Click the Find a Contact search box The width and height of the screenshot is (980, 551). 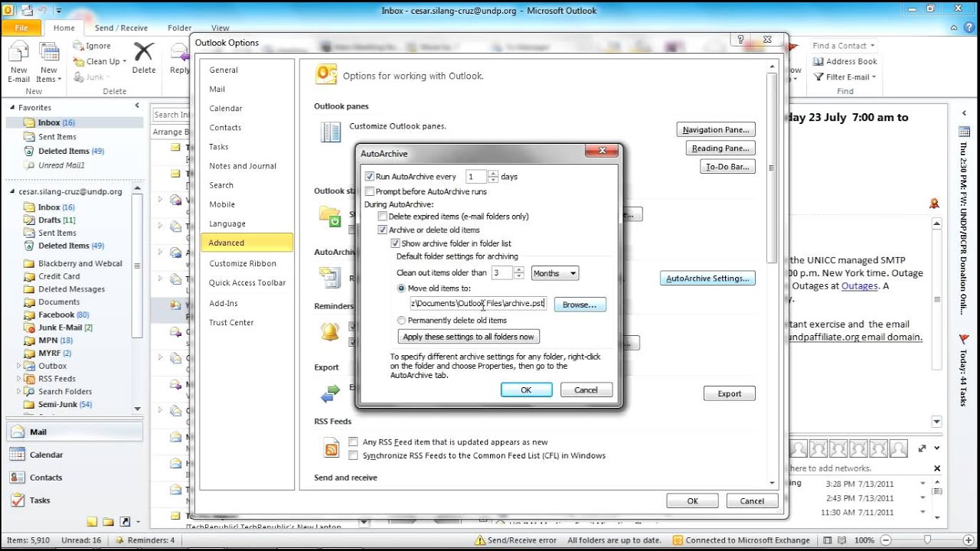pyautogui.click(x=844, y=46)
